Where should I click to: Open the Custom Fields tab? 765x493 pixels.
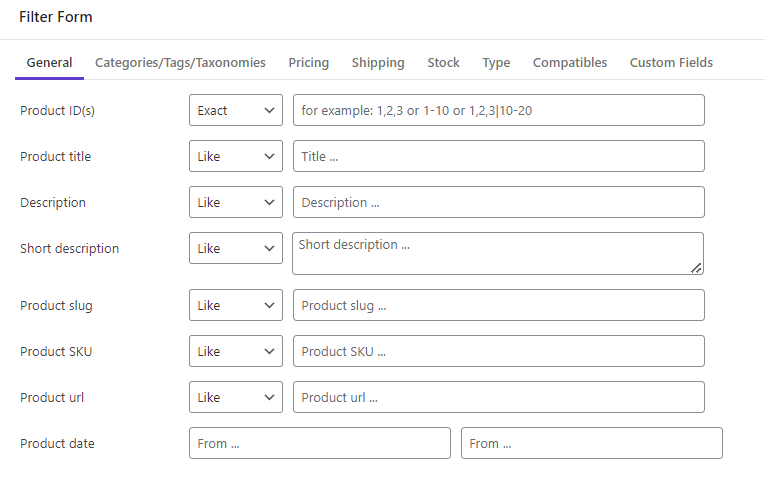point(671,63)
